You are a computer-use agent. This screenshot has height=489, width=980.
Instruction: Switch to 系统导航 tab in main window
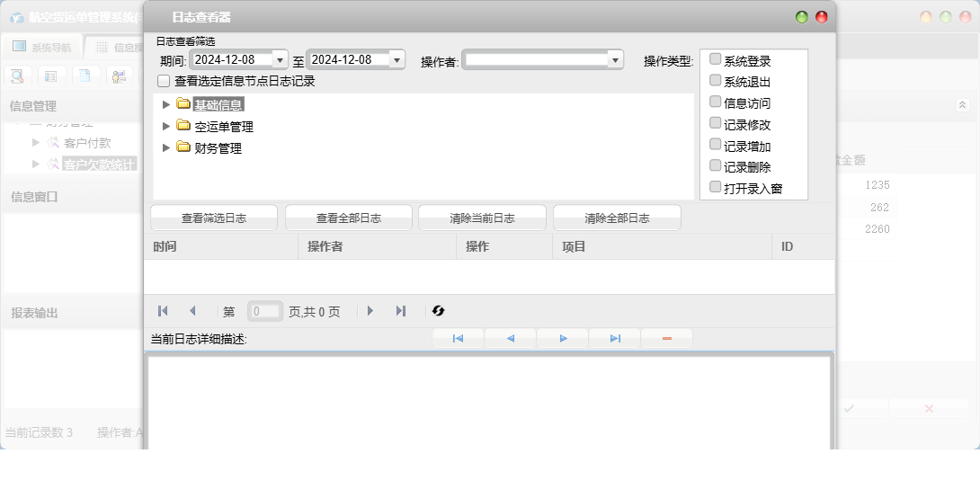[42, 48]
